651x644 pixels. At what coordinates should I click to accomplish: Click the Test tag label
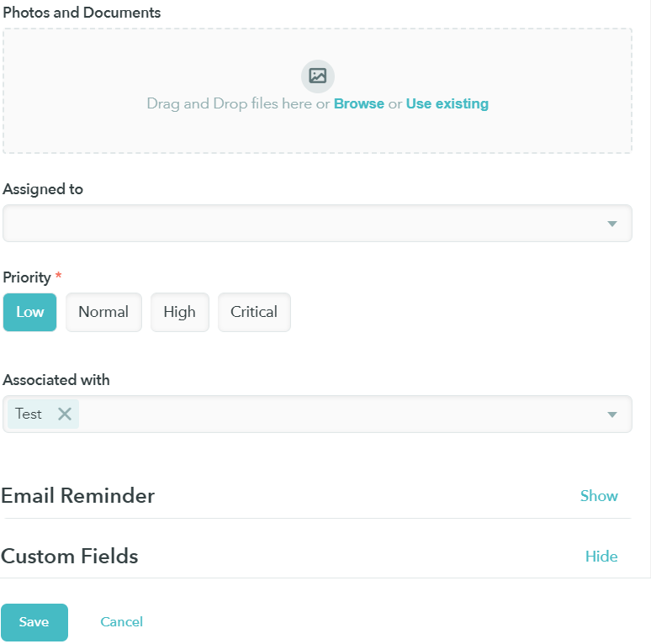tap(29, 414)
